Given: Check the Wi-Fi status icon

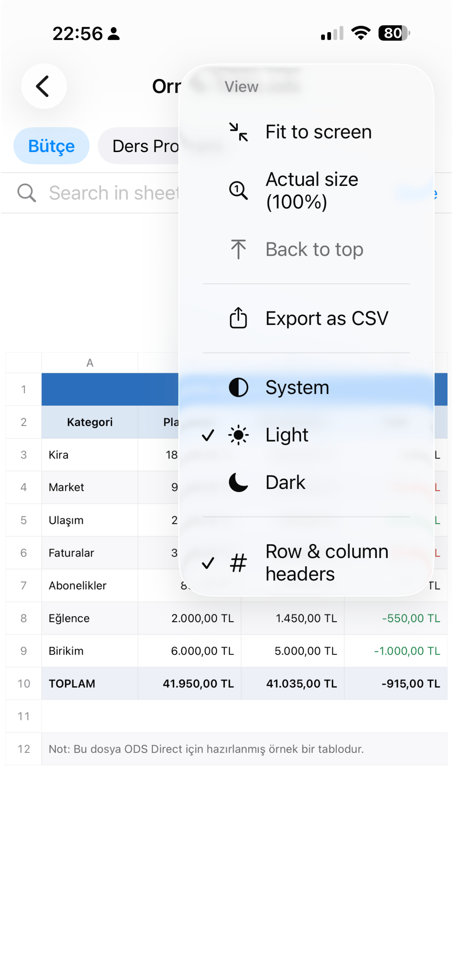Looking at the screenshot, I should click(361, 33).
